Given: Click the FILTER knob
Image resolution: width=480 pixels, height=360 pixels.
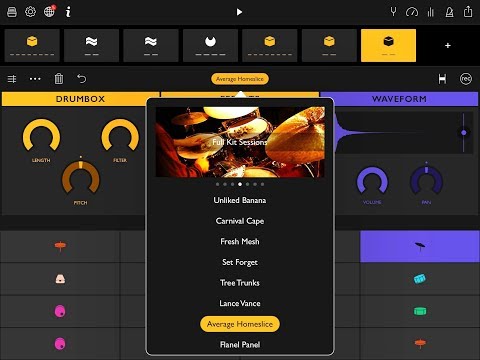Looking at the screenshot, I should (120, 136).
